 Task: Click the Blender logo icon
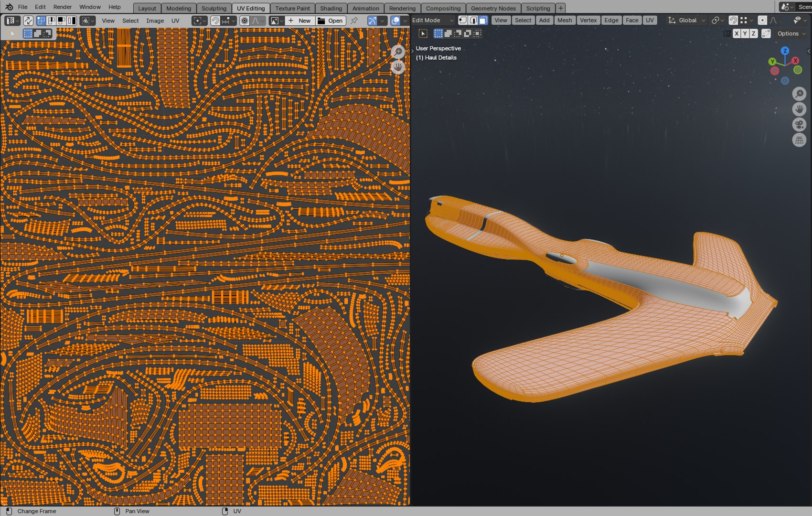click(x=9, y=7)
